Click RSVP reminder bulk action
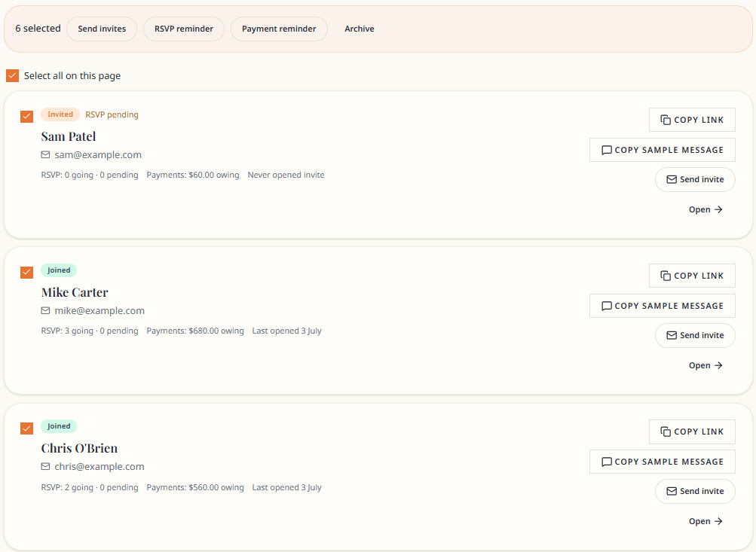The image size is (756, 552). (184, 29)
